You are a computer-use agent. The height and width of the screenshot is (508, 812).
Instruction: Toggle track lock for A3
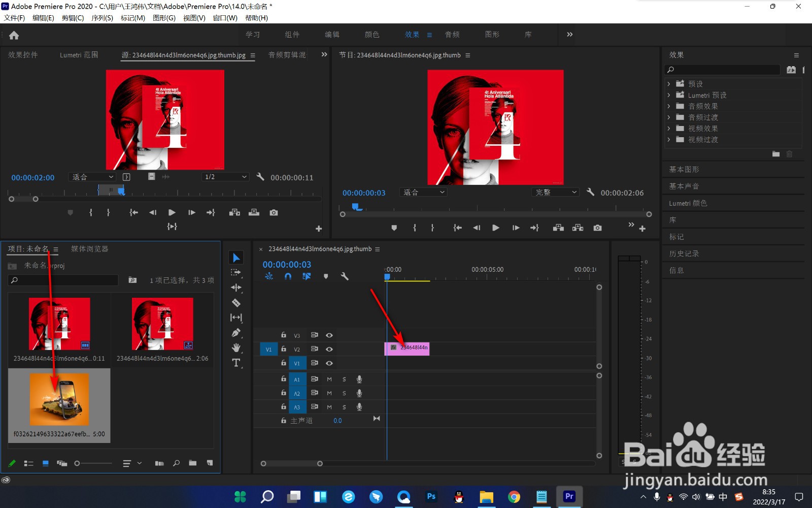pos(284,406)
